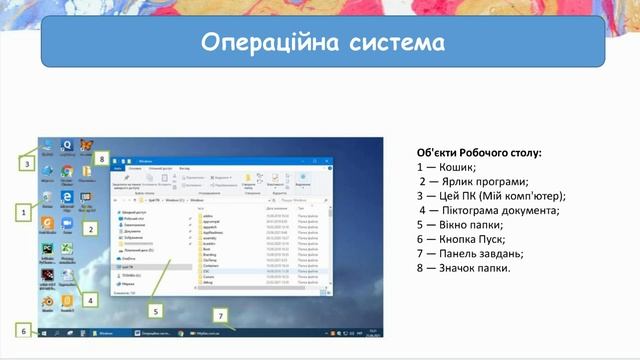Go back using Explorer's back arrow

tap(116, 200)
